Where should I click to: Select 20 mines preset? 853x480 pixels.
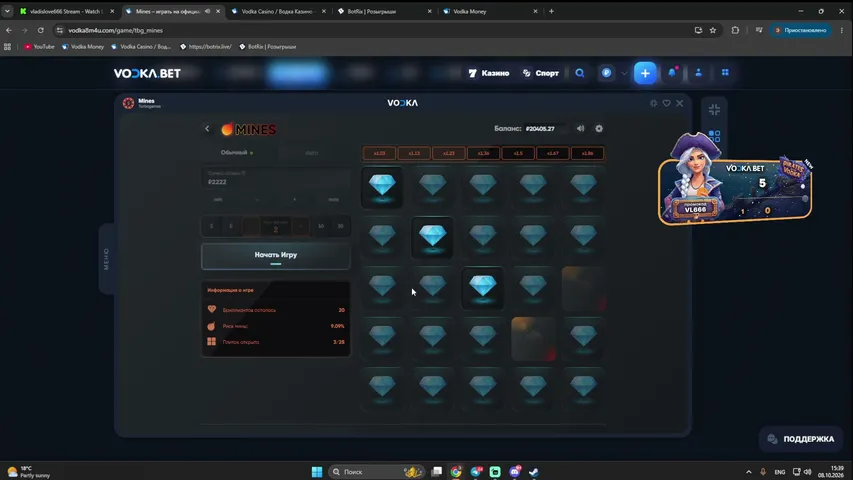tap(341, 226)
